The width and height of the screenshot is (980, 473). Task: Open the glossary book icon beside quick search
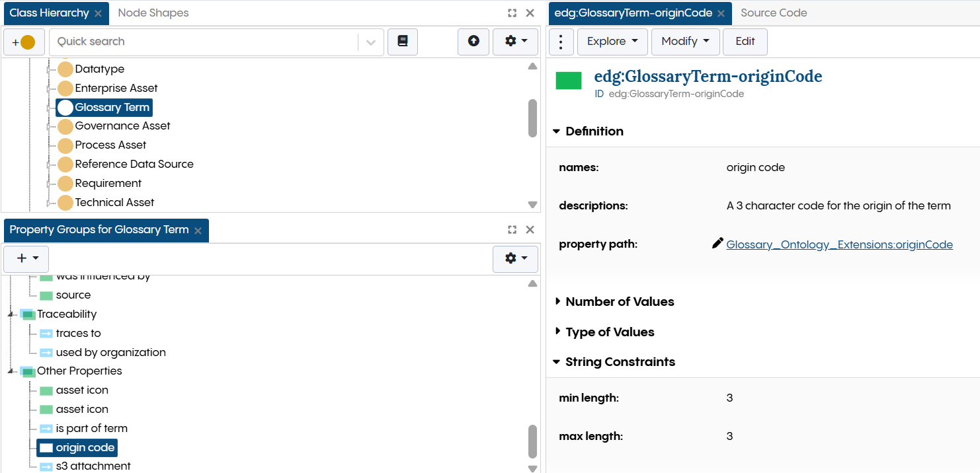click(403, 41)
